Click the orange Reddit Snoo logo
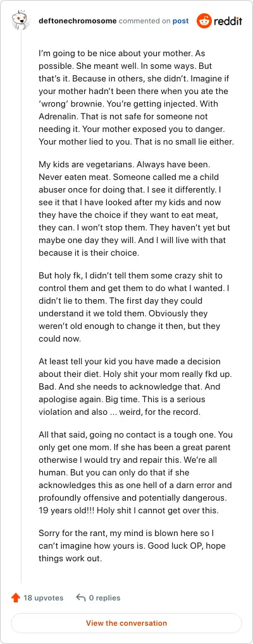The image size is (253, 644). pos(204,21)
